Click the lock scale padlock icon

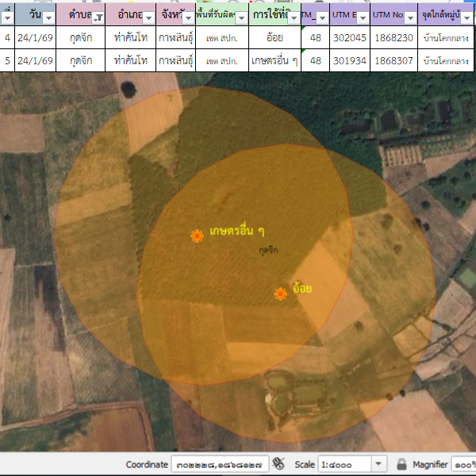[x=402, y=463]
